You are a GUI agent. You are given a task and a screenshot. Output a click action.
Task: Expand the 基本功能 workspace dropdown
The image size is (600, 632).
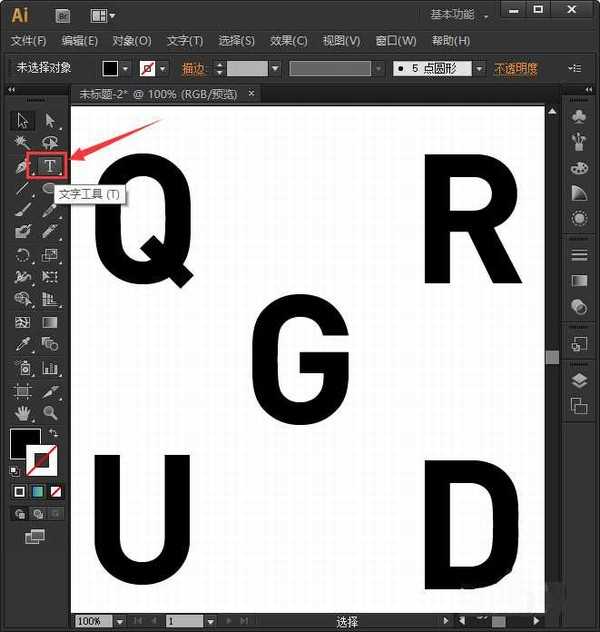coord(460,15)
